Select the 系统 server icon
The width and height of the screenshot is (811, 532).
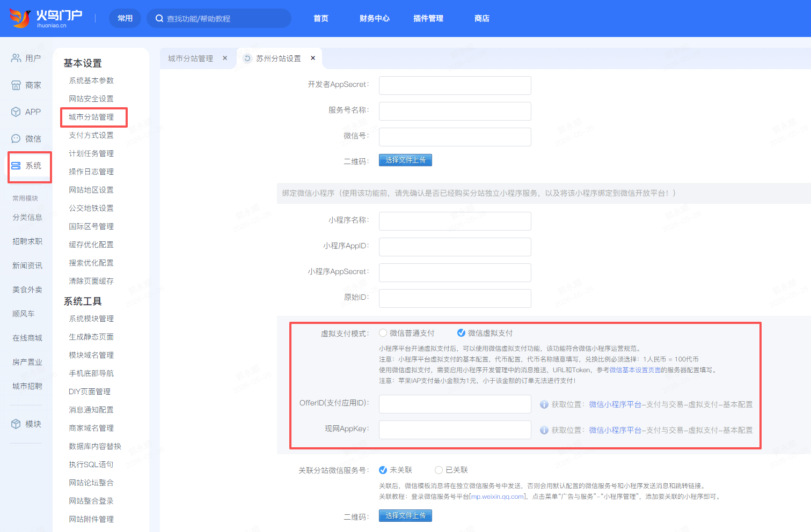coord(16,165)
